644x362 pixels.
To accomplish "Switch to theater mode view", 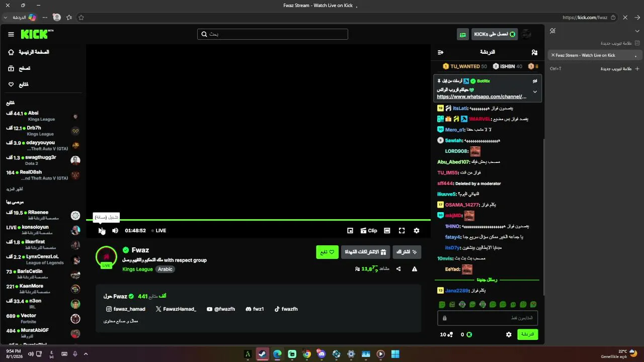I will (x=387, y=231).
